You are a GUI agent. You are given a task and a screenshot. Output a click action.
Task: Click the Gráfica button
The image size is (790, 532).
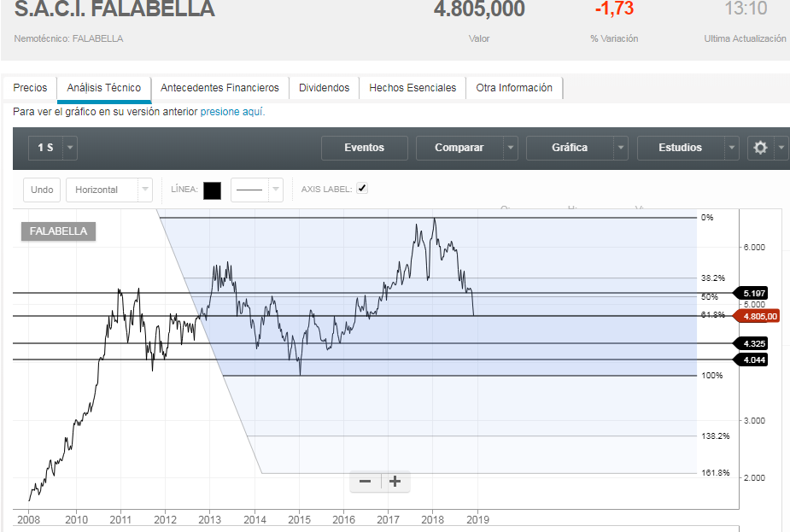[x=570, y=148]
